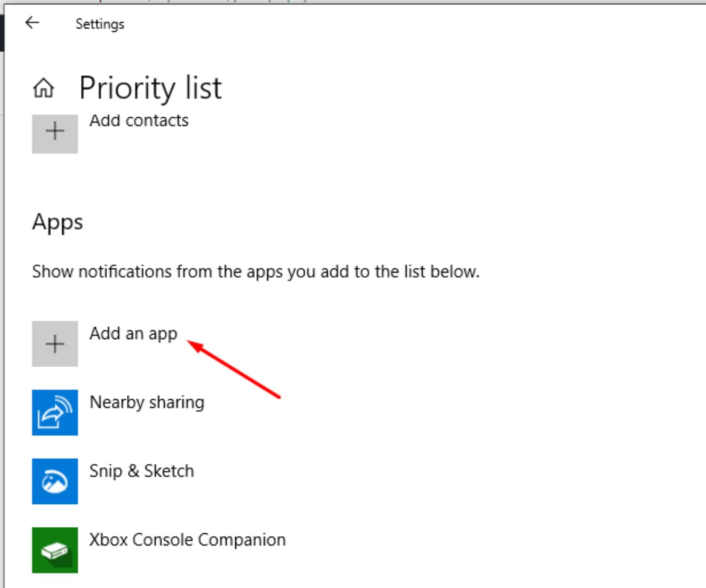
Task: Click the Show notifications description text
Action: (x=256, y=272)
